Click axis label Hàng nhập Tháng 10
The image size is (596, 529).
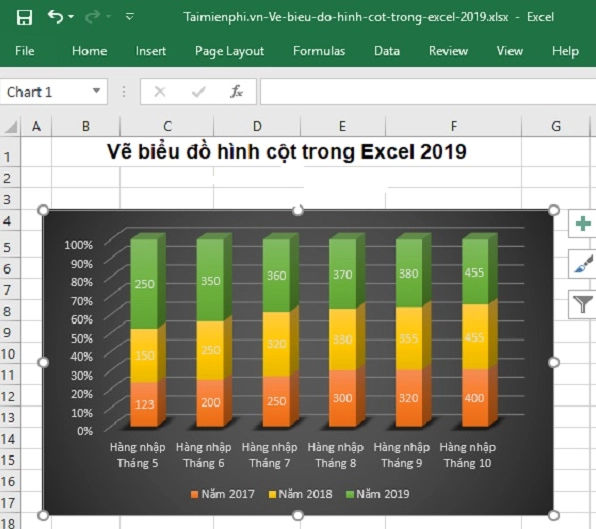(x=468, y=455)
